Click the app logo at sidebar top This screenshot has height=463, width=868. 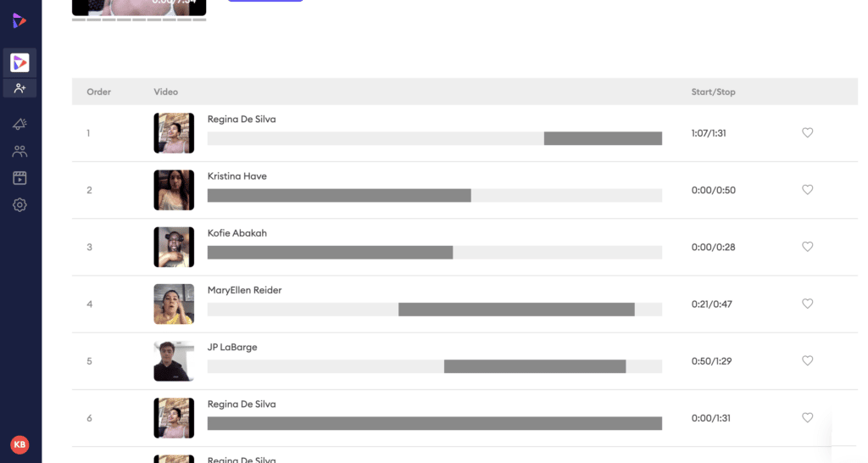[x=19, y=20]
